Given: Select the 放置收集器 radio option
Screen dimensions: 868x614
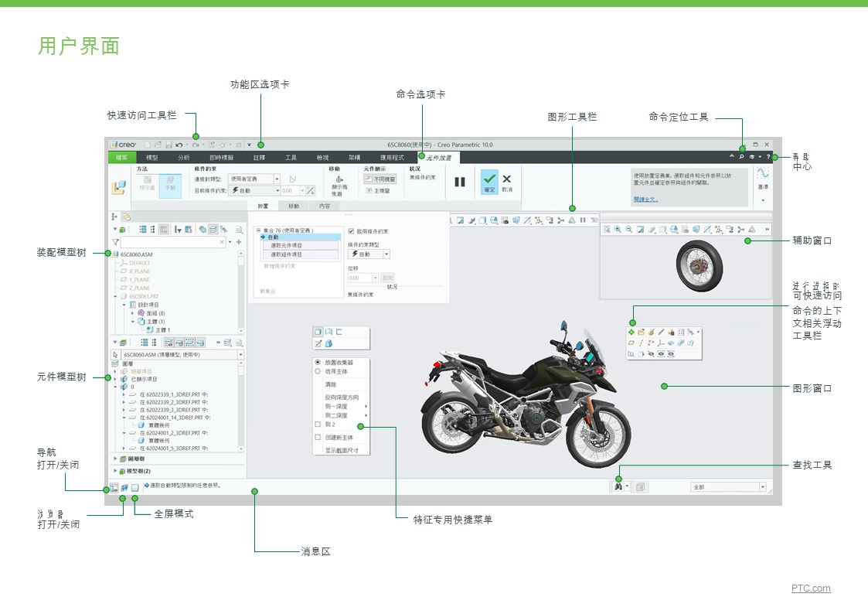Looking at the screenshot, I should pyautogui.click(x=318, y=362).
